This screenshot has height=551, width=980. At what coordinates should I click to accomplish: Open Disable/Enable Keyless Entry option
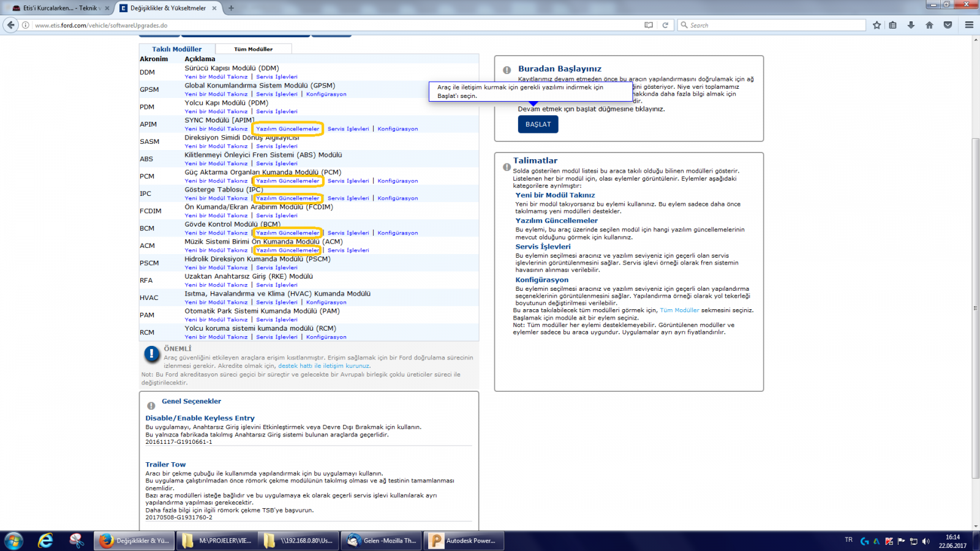[x=200, y=418]
